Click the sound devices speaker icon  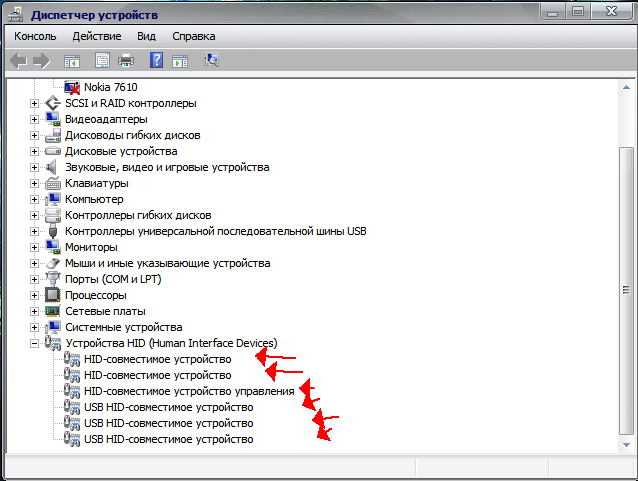pyautogui.click(x=52, y=167)
